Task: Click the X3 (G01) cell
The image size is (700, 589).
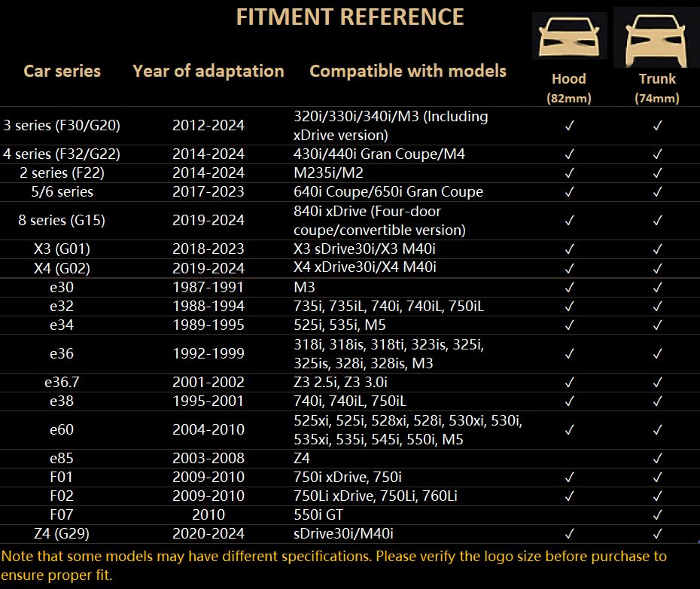Action: pyautogui.click(x=62, y=249)
